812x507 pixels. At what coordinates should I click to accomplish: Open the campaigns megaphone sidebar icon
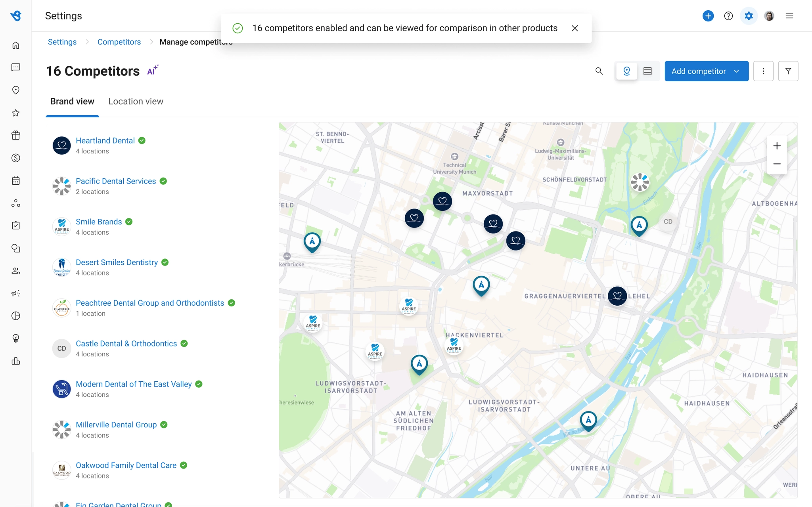[x=16, y=293]
